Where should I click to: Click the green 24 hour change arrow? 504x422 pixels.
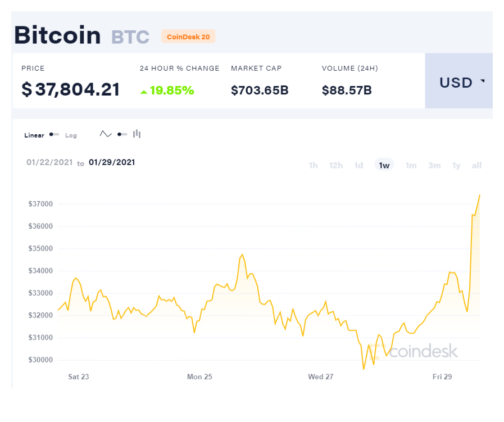144,92
